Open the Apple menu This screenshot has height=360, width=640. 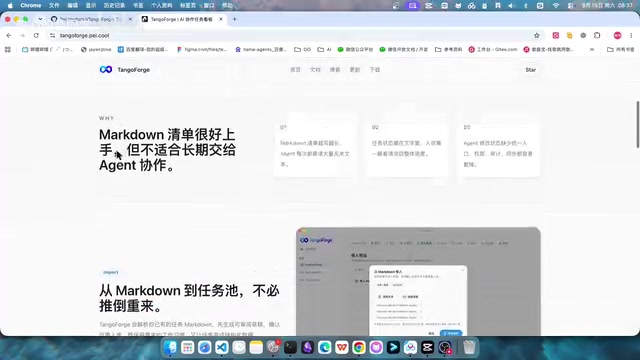[10, 6]
